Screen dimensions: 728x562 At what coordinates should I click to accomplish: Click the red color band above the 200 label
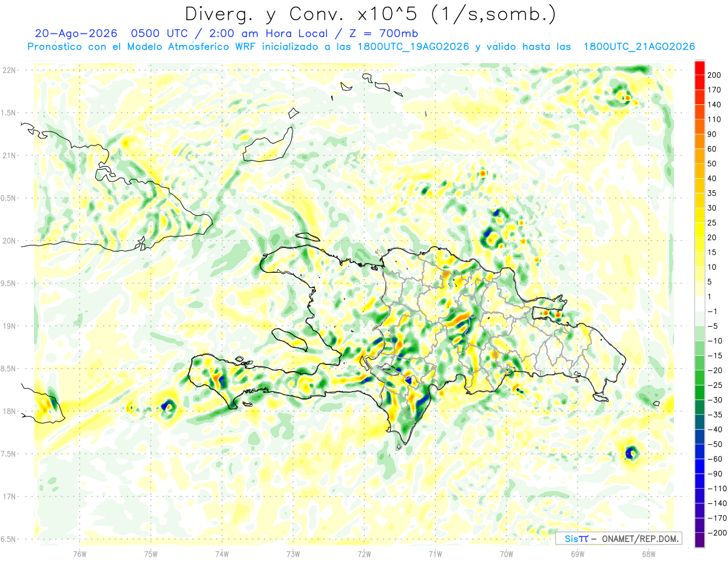pyautogui.click(x=699, y=68)
